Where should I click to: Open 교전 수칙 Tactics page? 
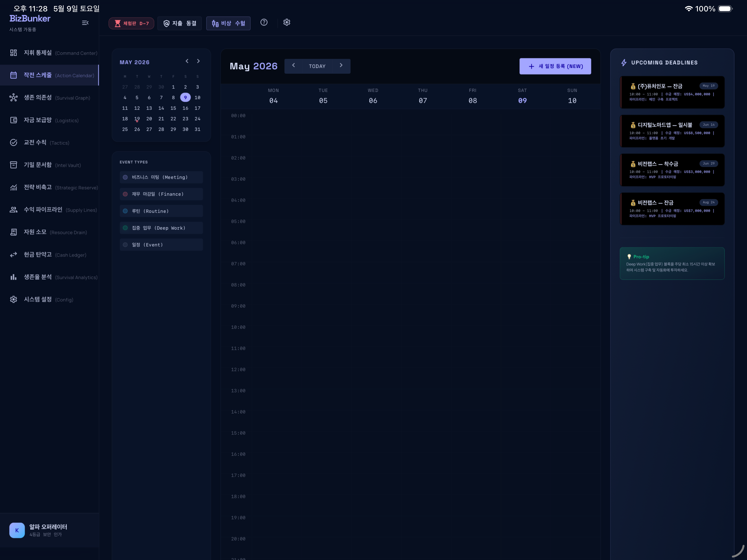point(50,142)
